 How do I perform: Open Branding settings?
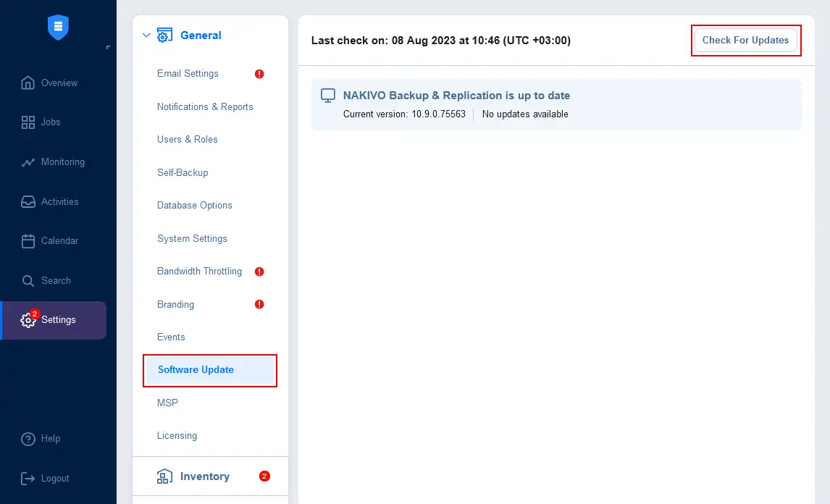pyautogui.click(x=176, y=304)
